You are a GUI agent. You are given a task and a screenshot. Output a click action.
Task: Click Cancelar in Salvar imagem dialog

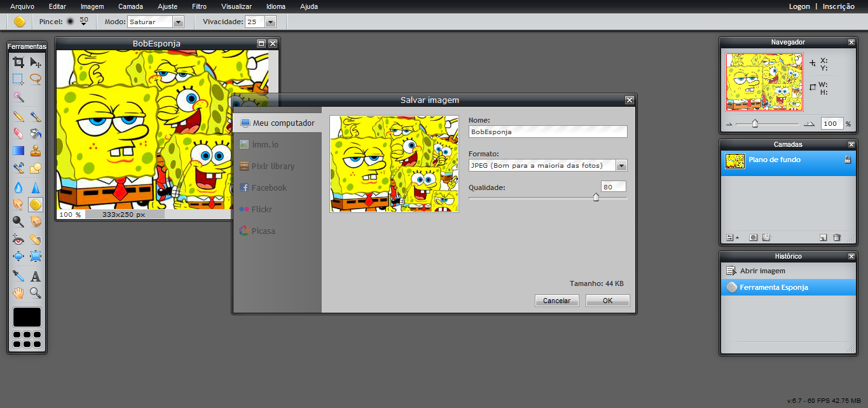556,301
